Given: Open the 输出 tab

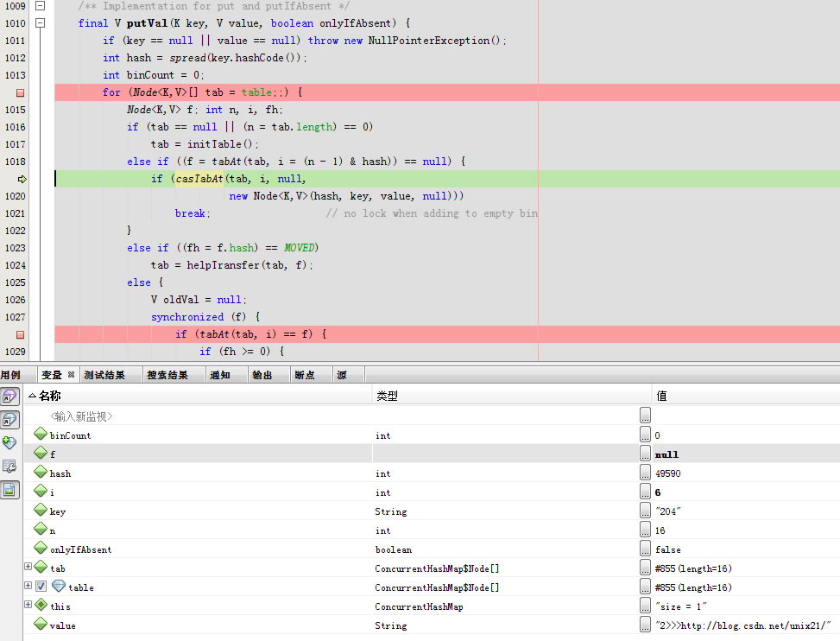Looking at the screenshot, I should coord(262,375).
